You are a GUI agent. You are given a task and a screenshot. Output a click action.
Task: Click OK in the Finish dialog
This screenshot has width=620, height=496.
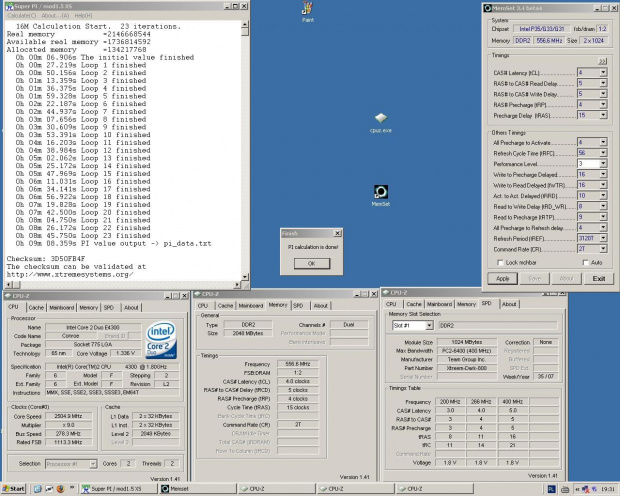(312, 263)
